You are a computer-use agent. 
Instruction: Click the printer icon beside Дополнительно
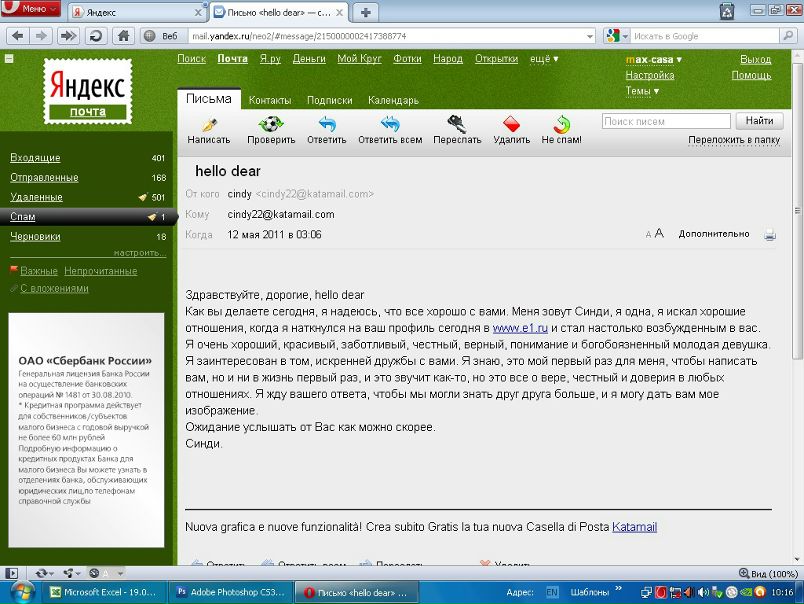pyautogui.click(x=769, y=234)
